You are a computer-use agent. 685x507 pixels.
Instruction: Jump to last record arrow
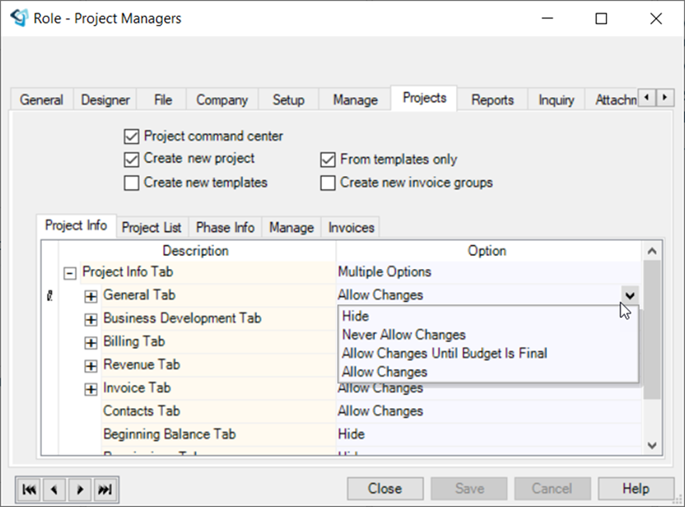[103, 489]
